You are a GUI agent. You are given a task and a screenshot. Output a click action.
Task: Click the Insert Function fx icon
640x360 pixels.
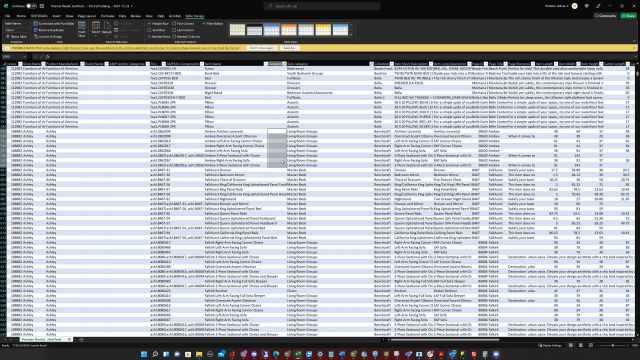(47, 56)
